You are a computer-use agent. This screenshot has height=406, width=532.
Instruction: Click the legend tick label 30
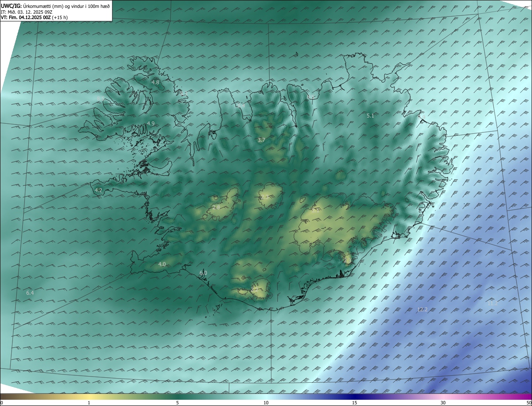click(443, 403)
